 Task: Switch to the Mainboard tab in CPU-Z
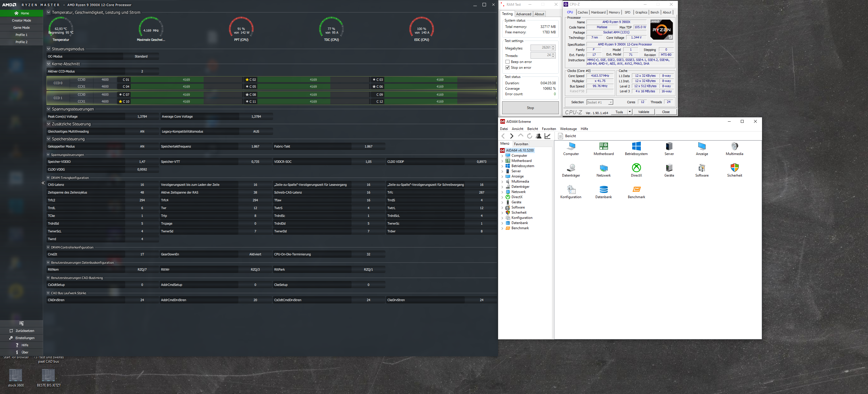(x=598, y=12)
